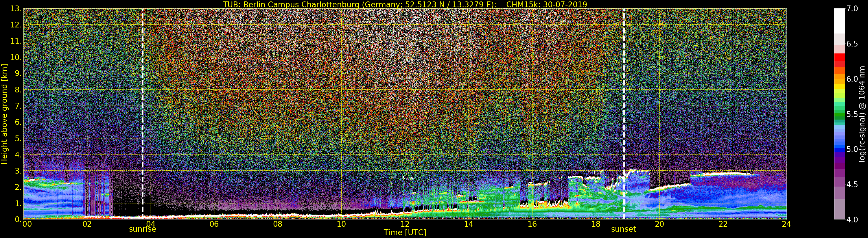Click the '12.' height tick label

pos(16,25)
